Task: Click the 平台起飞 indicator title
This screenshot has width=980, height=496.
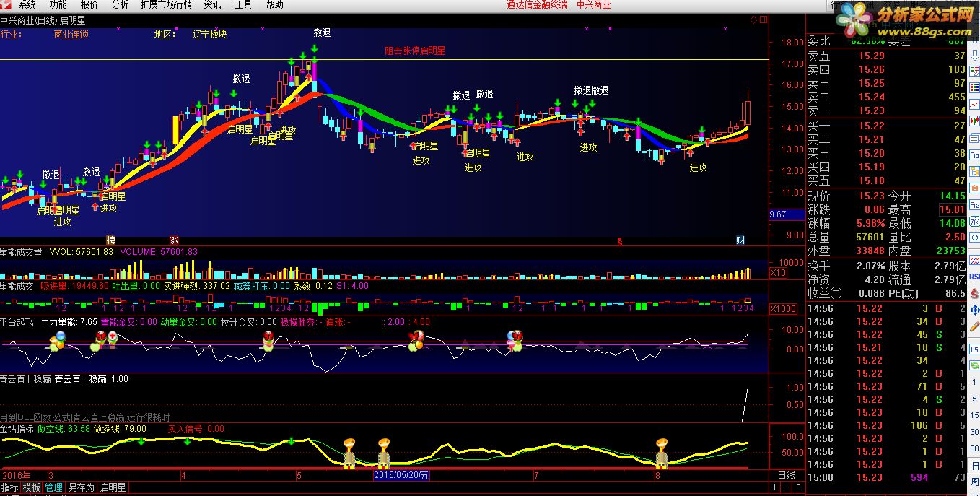Action: (x=17, y=322)
